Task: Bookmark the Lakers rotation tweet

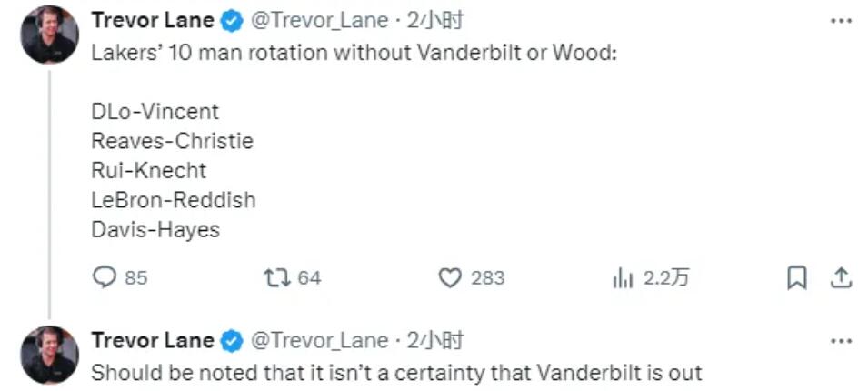Action: point(796,276)
